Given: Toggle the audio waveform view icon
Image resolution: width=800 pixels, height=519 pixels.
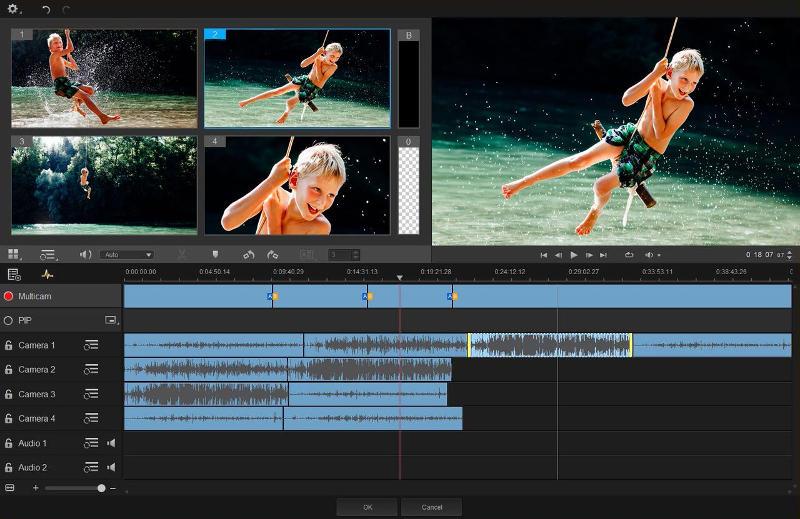Looking at the screenshot, I should [x=47, y=275].
